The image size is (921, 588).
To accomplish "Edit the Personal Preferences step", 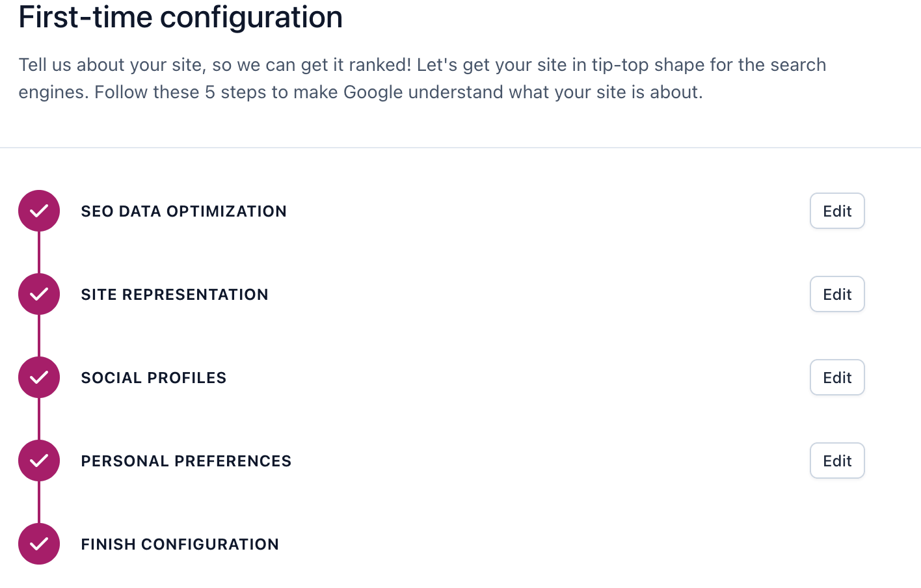I will (x=837, y=461).
